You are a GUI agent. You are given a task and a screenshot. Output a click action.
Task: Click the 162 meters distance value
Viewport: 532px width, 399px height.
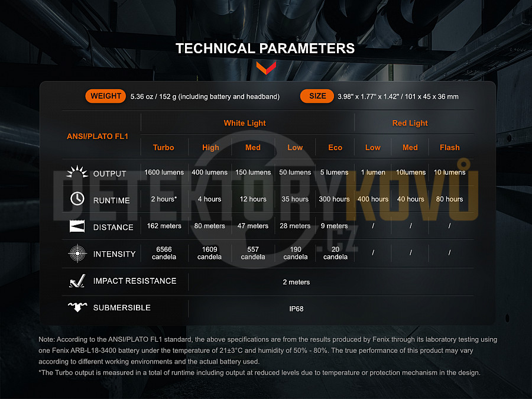coord(164,226)
